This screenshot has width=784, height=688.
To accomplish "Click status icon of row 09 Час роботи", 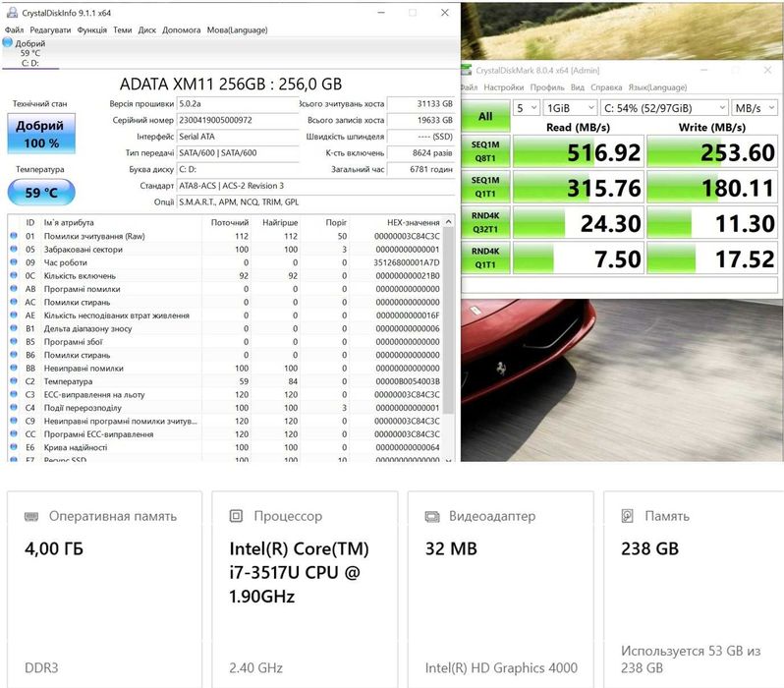I will pos(14,262).
